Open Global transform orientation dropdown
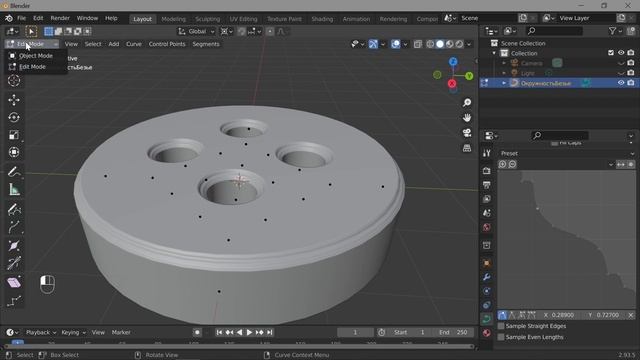The width and height of the screenshot is (640, 360). [196, 31]
